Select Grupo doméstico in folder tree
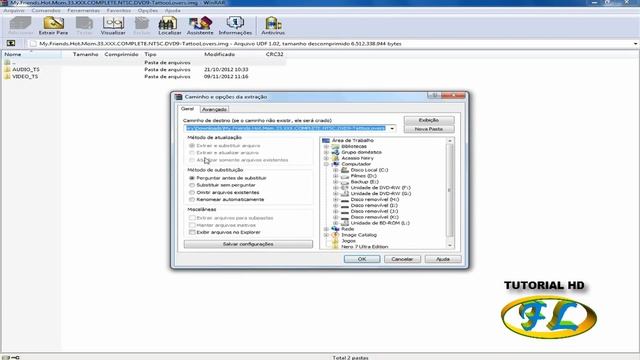 click(361, 152)
